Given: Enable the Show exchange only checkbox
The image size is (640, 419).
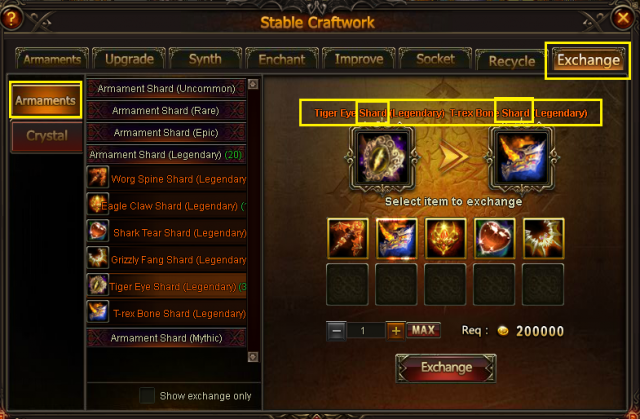Looking at the screenshot, I should pos(147,395).
